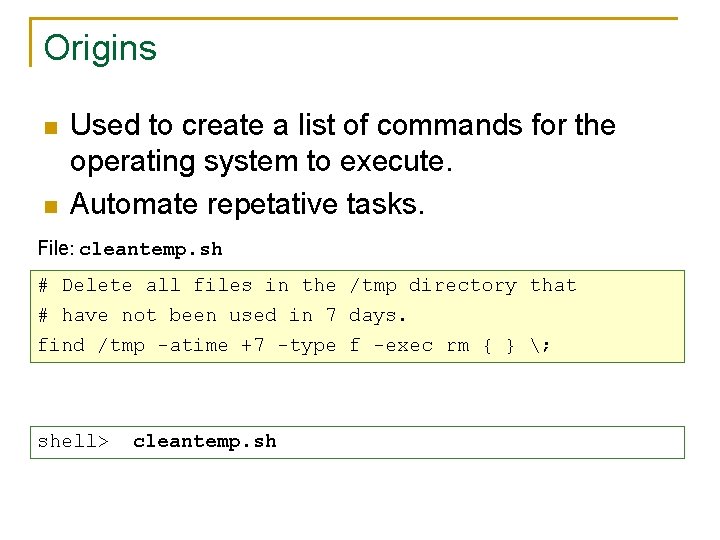
Task: Click the bullet 'Automate repetative tasks.'
Action: point(247,203)
